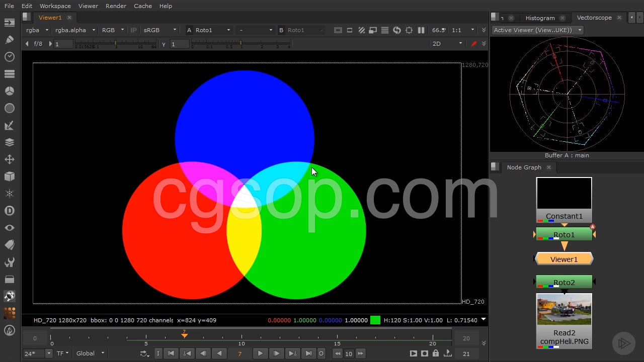Open the Color nodes menu
This screenshot has height=362, width=644.
pyautogui.click(x=10, y=91)
